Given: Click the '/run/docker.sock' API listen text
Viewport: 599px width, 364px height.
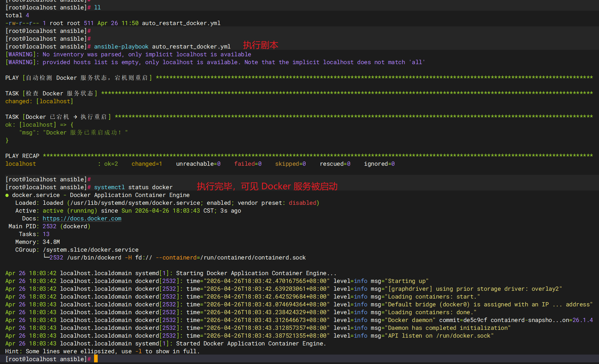Looking at the screenshot, I should 463,336.
